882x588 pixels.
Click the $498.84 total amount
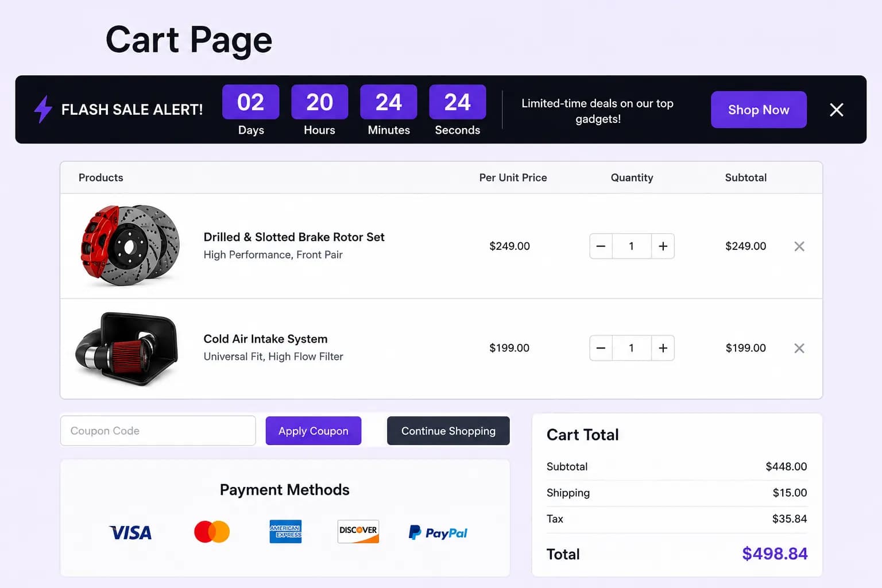click(x=775, y=554)
